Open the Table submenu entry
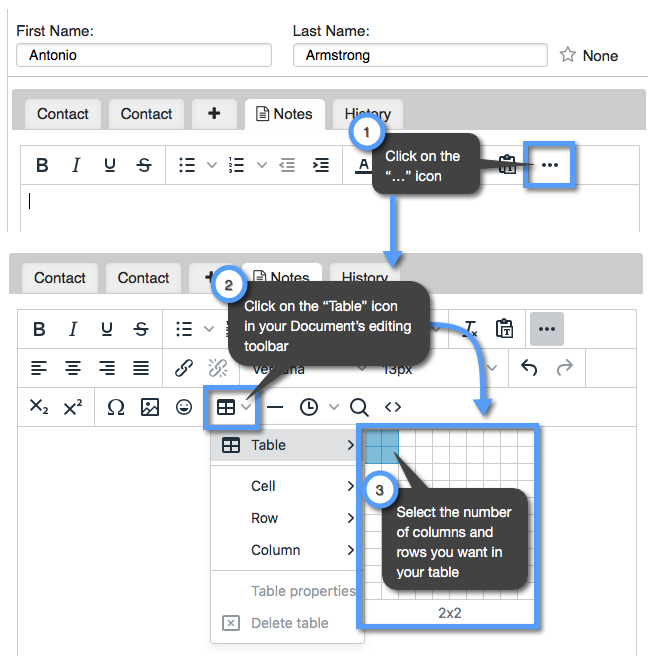This screenshot has width=648, height=660. click(x=287, y=445)
